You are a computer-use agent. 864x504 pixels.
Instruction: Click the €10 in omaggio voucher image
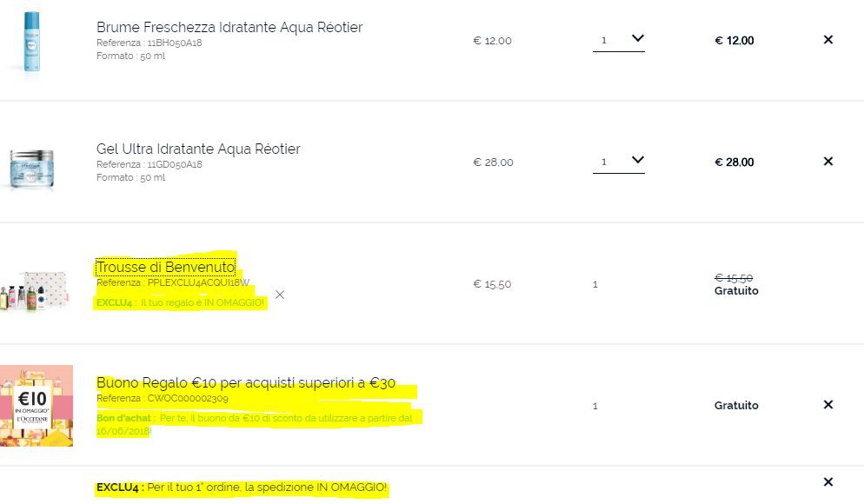(37, 406)
